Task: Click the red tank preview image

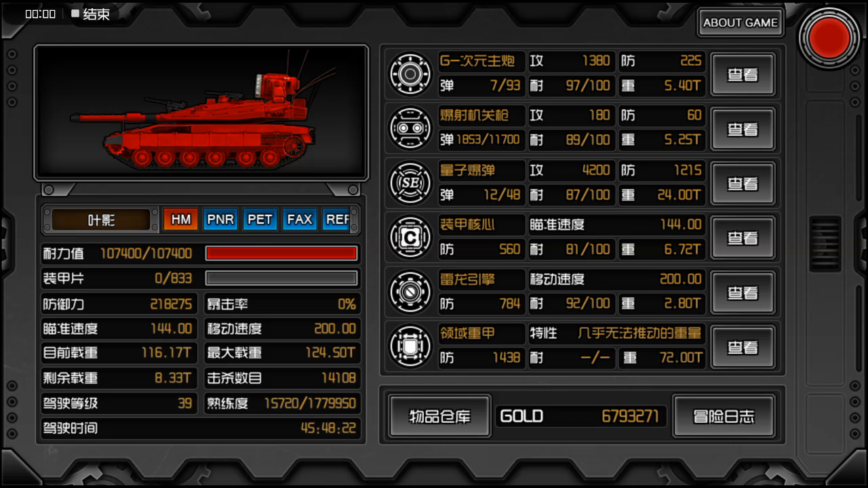Action: coord(201,113)
